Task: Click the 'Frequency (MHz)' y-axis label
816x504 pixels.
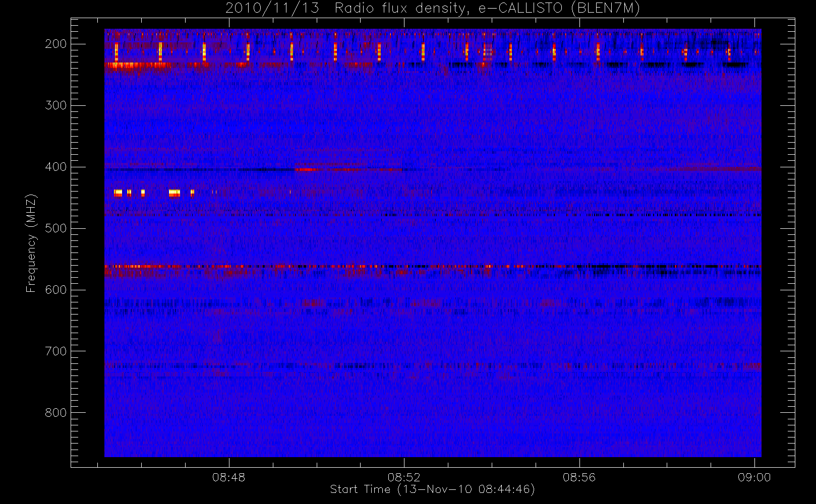Action: pos(31,243)
